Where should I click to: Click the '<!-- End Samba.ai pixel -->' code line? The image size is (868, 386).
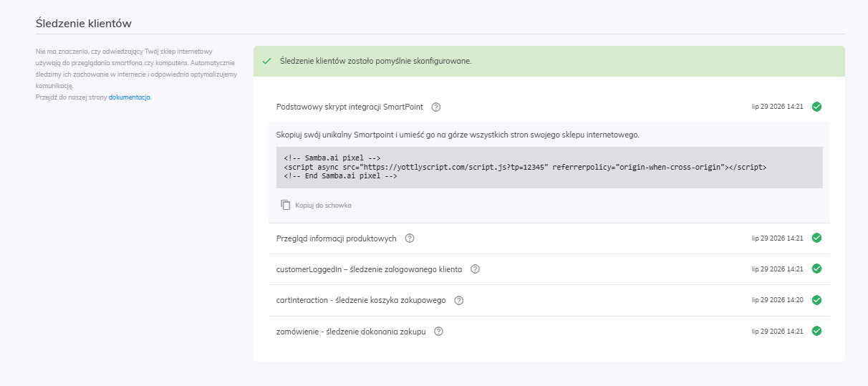point(340,176)
